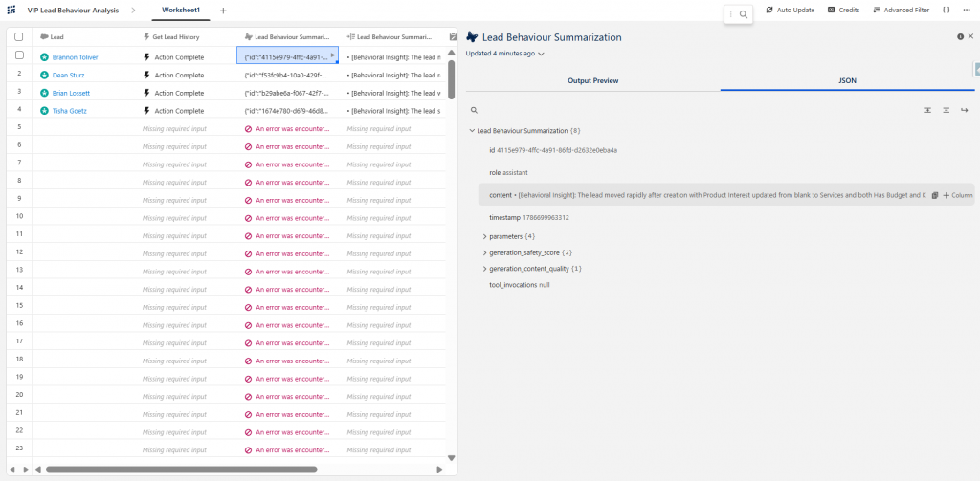Tick the checkbox for Brannon Toliver row

click(19, 55)
